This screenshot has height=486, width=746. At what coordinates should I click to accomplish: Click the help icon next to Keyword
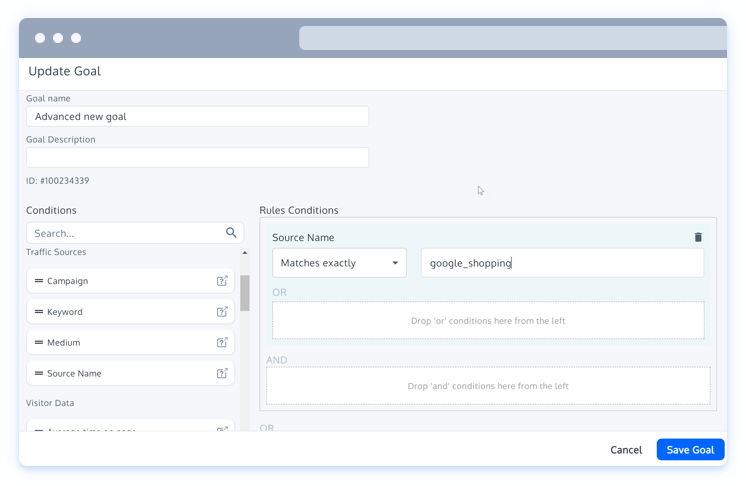[x=222, y=312]
